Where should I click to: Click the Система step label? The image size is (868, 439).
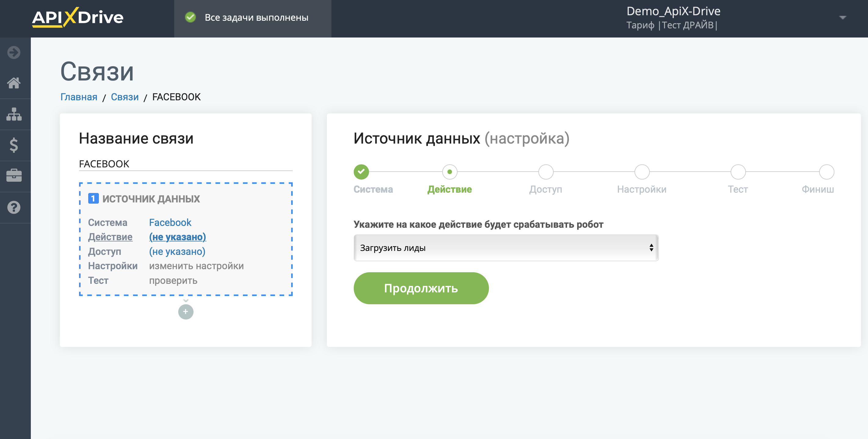point(373,189)
